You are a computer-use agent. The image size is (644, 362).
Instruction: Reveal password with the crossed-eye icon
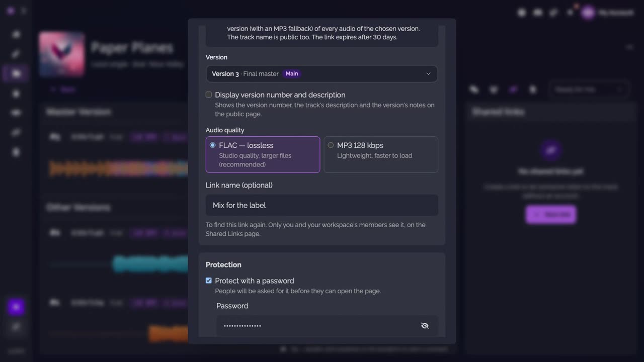point(425,326)
